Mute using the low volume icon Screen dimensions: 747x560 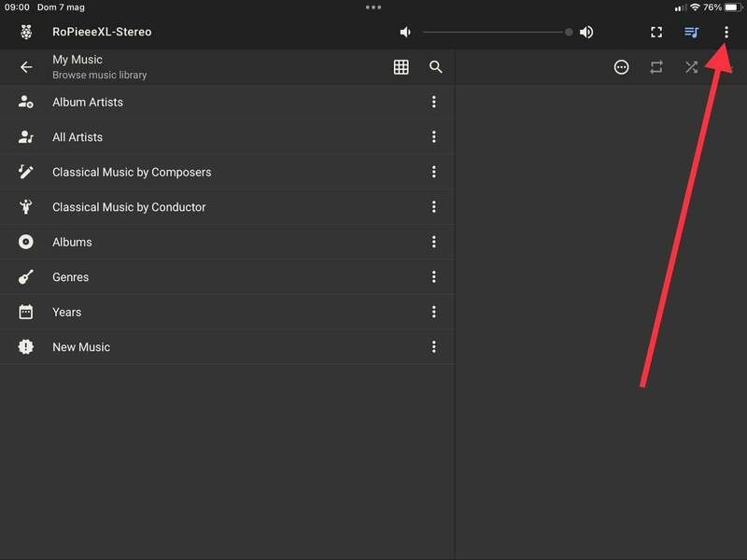405,32
